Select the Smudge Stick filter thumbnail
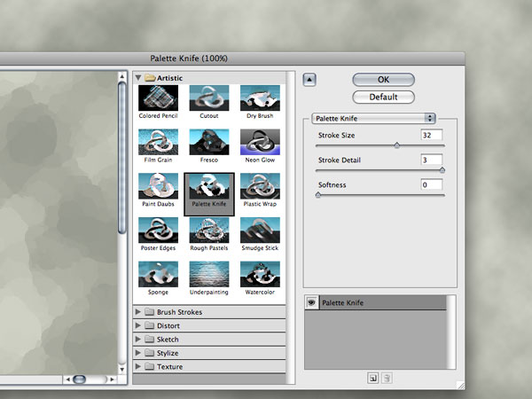 click(260, 230)
